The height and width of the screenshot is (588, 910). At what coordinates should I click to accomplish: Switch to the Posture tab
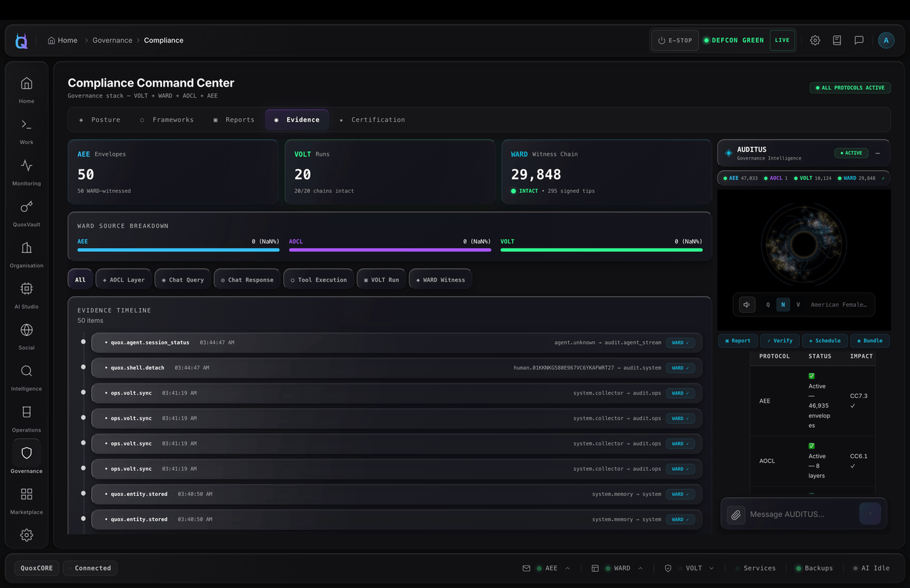click(x=100, y=120)
